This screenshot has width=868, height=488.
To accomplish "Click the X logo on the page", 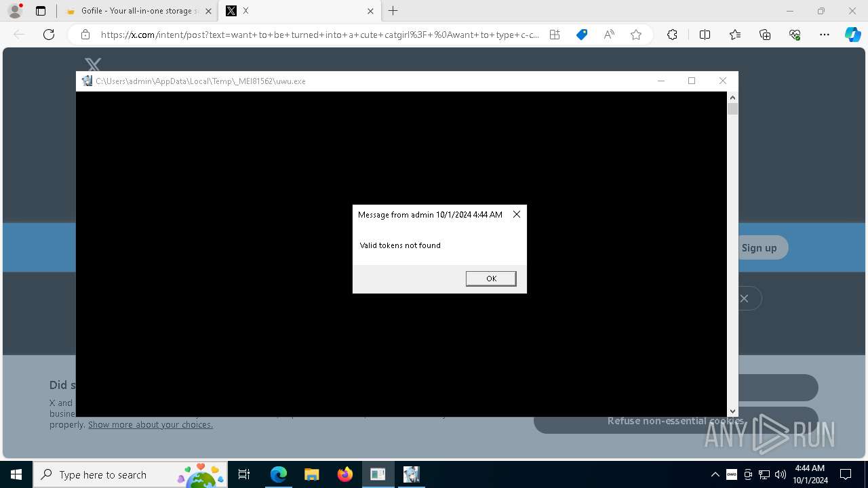I will click(x=93, y=64).
